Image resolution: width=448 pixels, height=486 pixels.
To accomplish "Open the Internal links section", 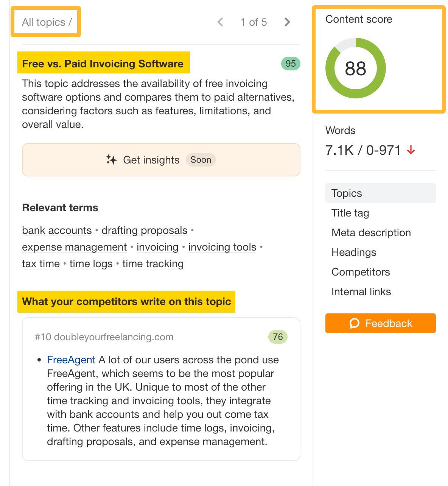I will [361, 292].
